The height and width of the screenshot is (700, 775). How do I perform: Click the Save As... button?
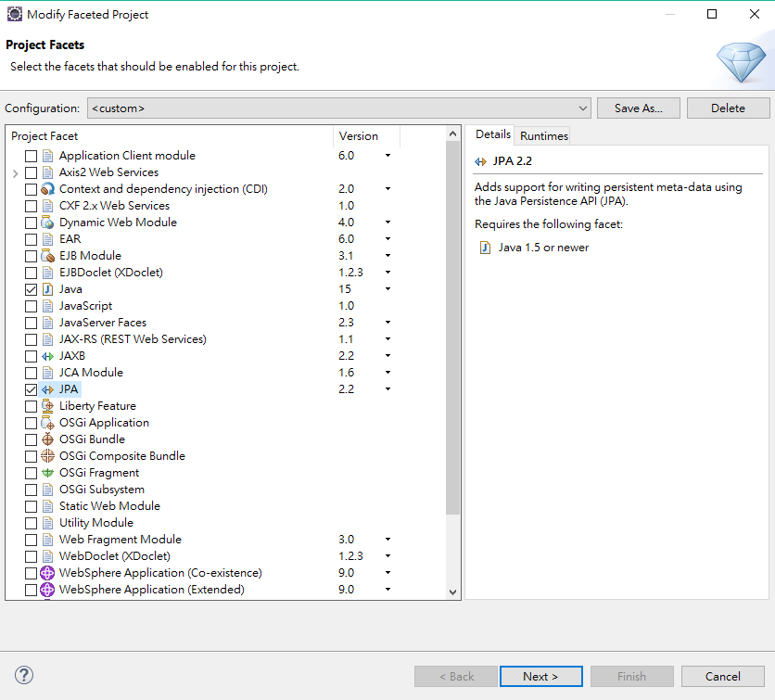pyautogui.click(x=638, y=108)
